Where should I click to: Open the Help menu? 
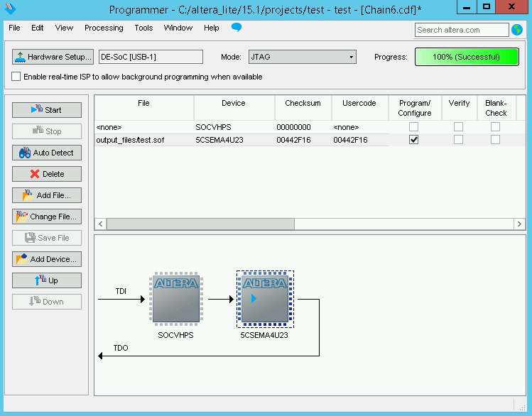point(212,28)
